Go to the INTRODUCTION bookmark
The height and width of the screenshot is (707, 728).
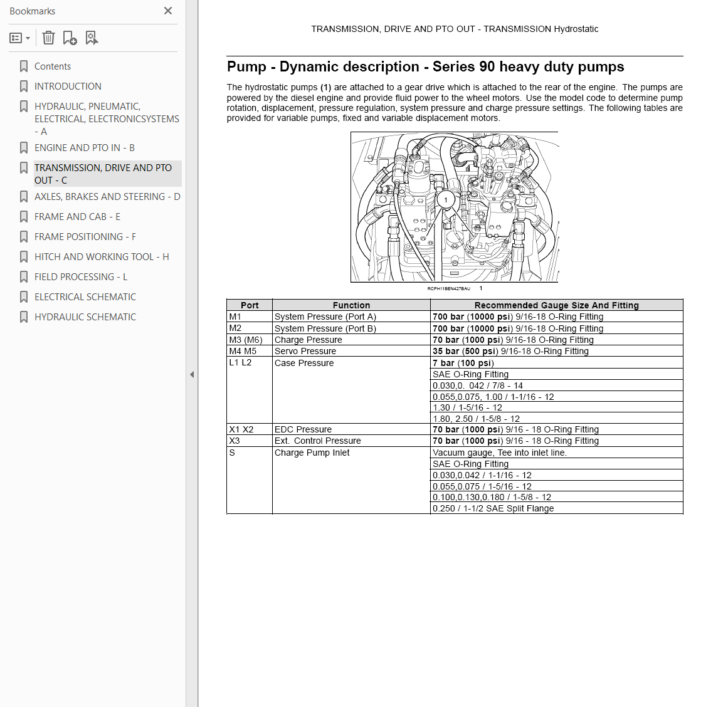point(68,86)
